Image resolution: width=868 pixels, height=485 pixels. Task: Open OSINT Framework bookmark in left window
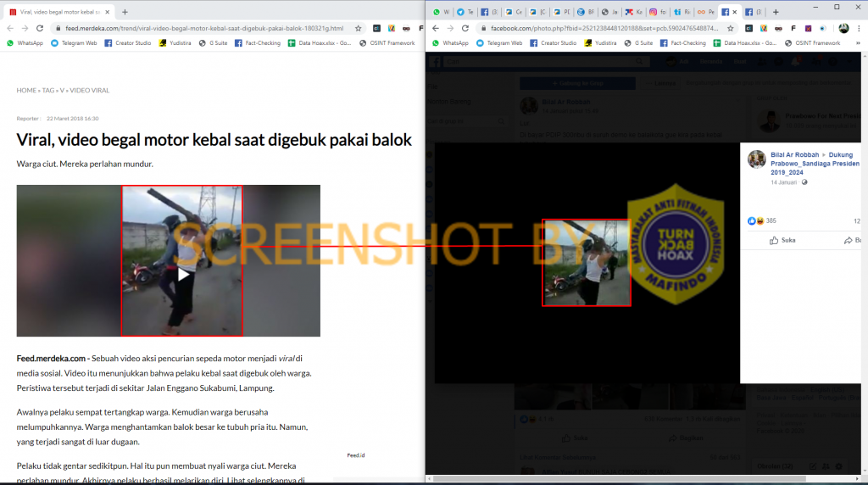pos(387,42)
